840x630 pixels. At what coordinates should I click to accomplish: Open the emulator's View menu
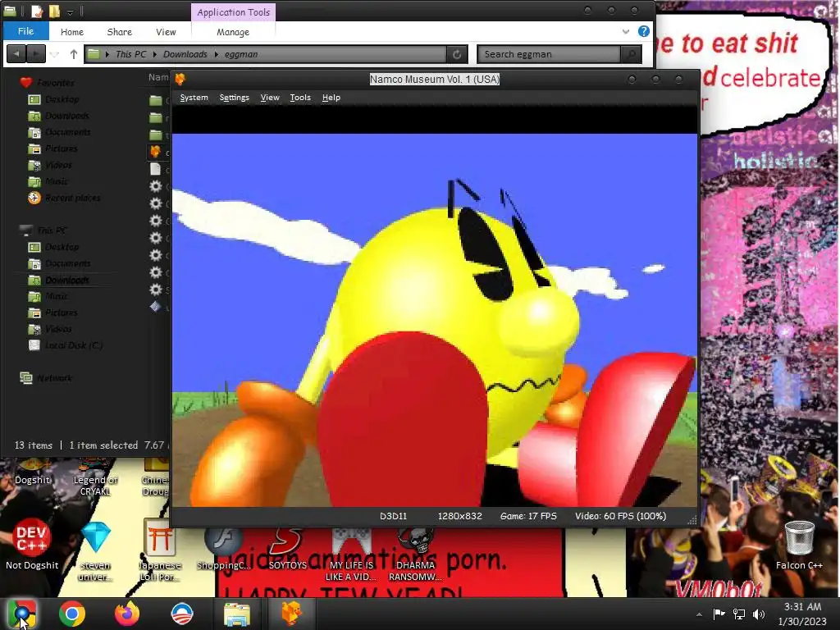tap(269, 98)
